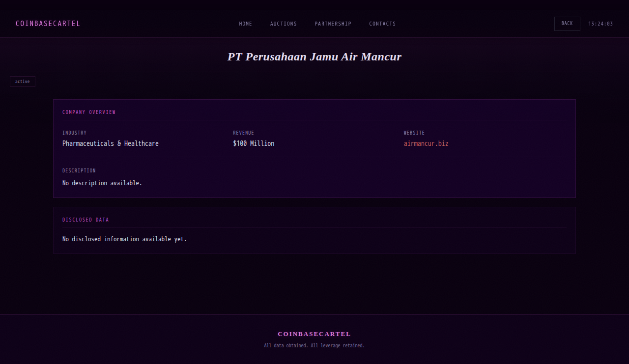The height and width of the screenshot is (364, 629).
Task: Select No disclosed information available yet.
Action: (x=125, y=239)
